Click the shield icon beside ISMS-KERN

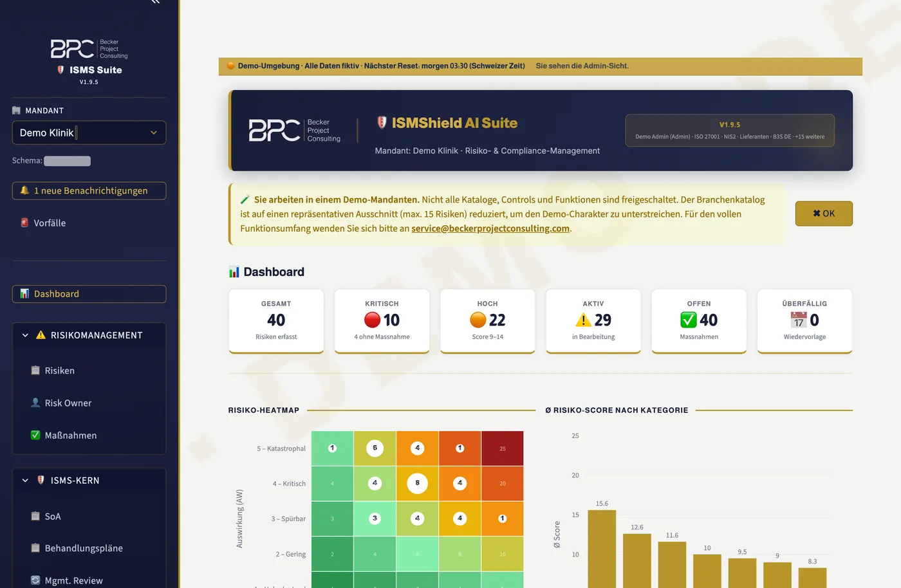tap(41, 480)
